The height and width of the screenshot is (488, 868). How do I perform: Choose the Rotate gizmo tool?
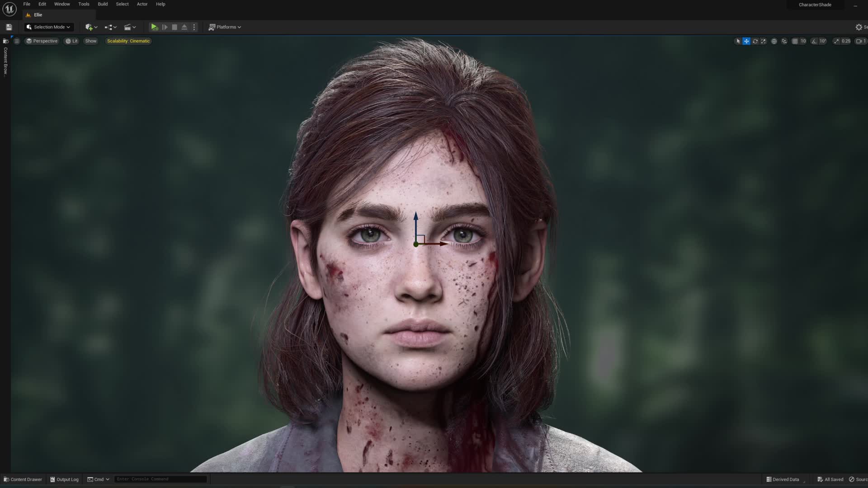(x=755, y=41)
